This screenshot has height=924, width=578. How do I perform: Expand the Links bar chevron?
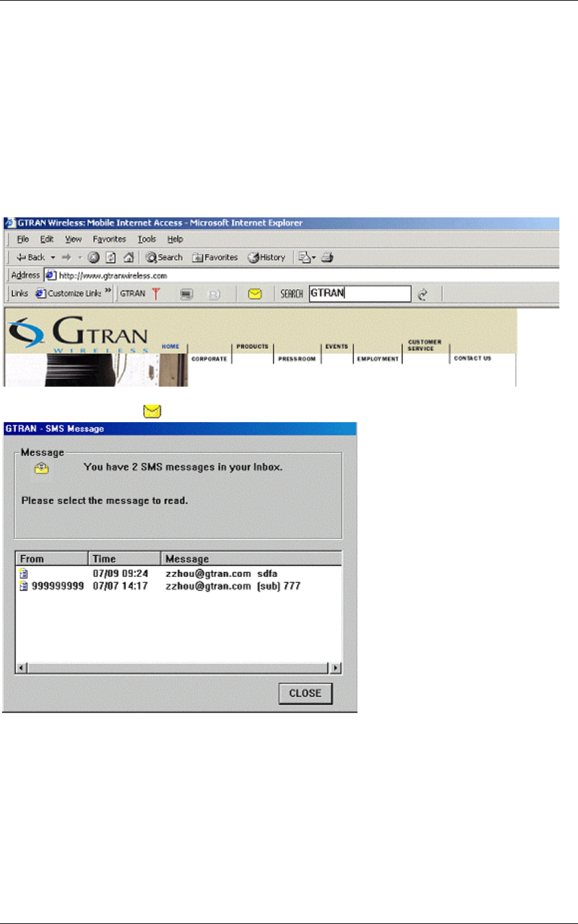point(108,292)
